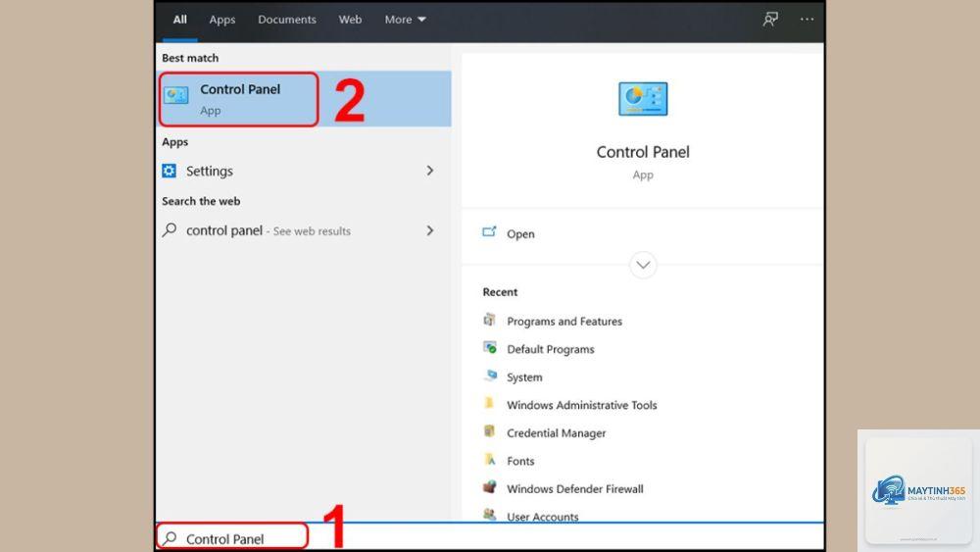Select the Web search tab
980x552 pixels.
(x=350, y=20)
